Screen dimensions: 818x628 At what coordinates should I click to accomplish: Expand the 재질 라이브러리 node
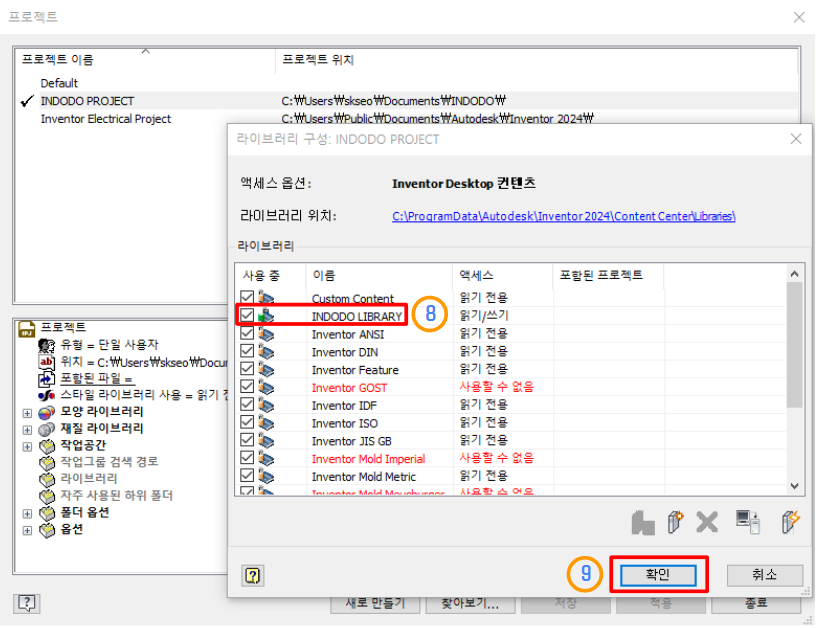point(27,430)
